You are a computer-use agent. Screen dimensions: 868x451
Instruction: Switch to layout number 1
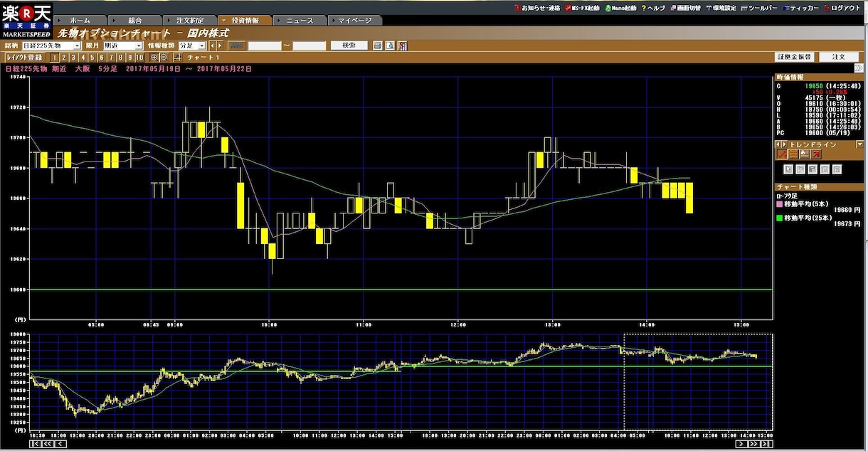point(55,57)
